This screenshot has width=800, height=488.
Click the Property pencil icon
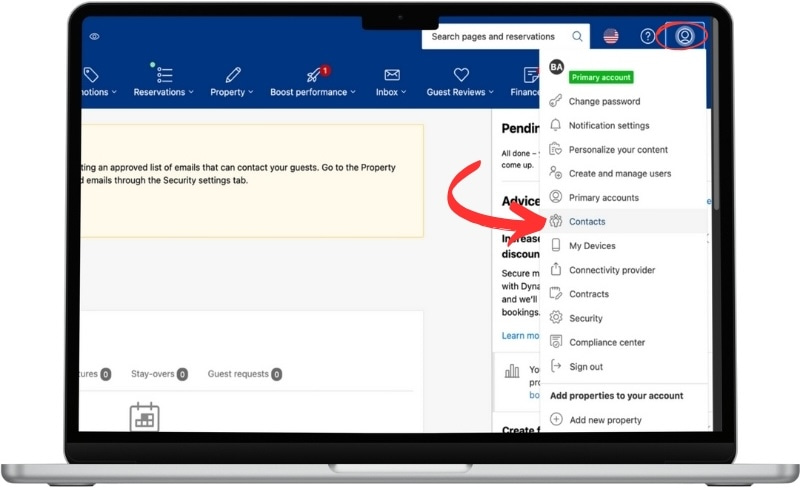(x=233, y=75)
